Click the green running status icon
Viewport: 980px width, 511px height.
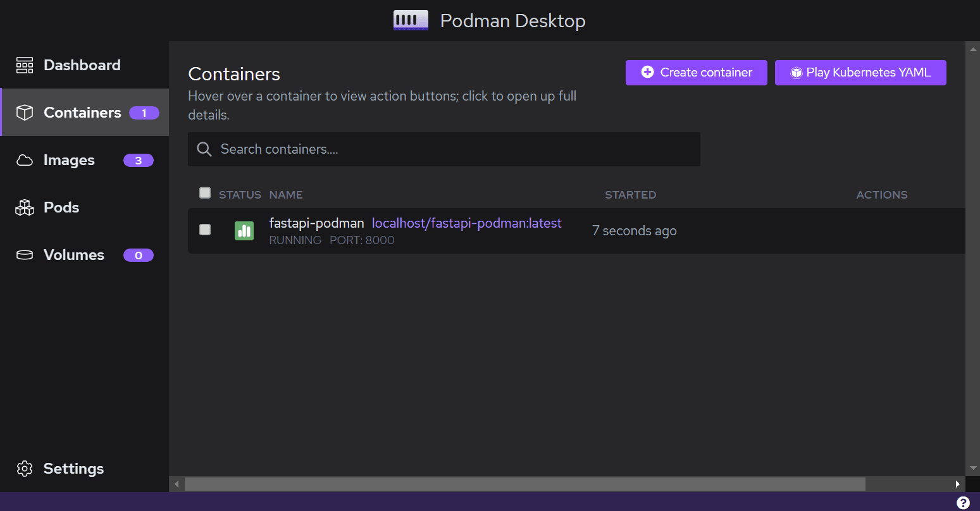(244, 231)
